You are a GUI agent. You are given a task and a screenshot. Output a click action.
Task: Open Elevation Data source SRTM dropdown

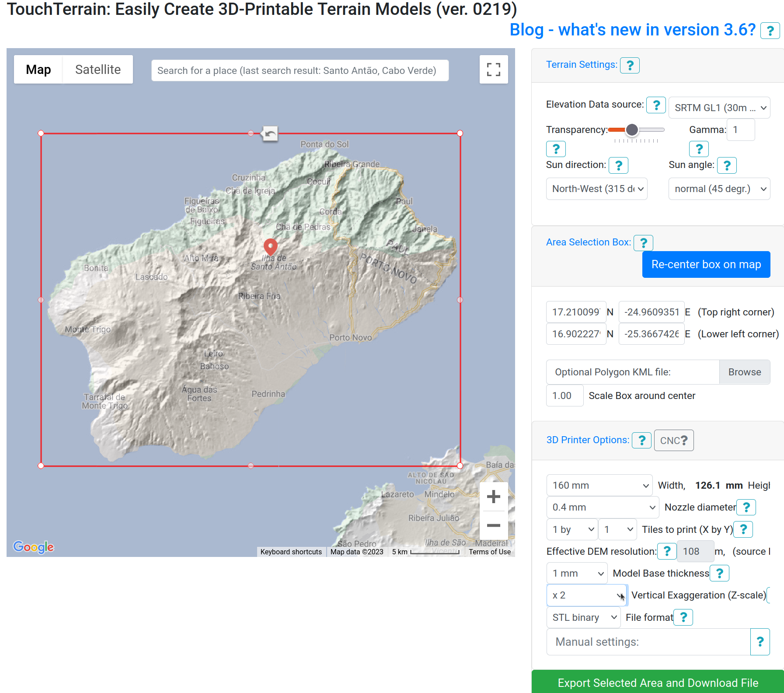tap(719, 108)
